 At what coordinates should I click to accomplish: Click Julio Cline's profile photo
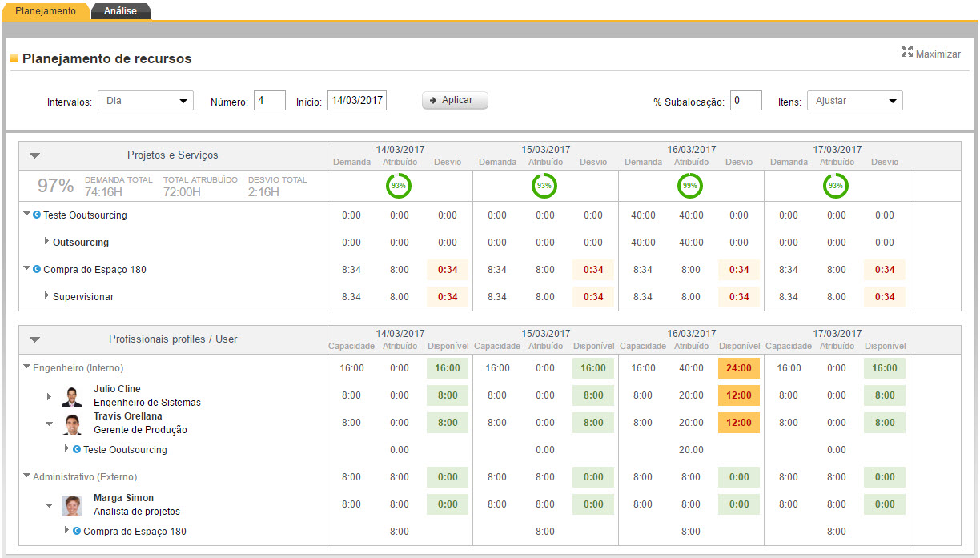tap(72, 396)
